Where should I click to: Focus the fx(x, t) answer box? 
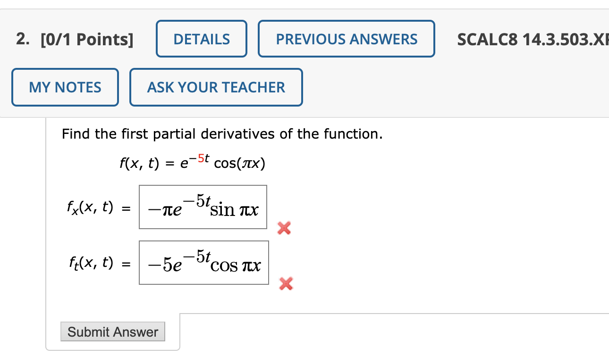(x=203, y=207)
